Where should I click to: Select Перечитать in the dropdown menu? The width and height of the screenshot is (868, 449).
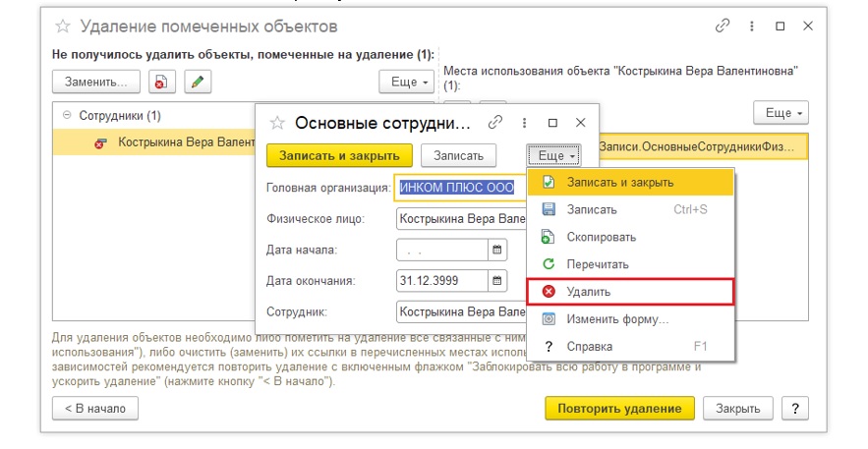coord(597,264)
